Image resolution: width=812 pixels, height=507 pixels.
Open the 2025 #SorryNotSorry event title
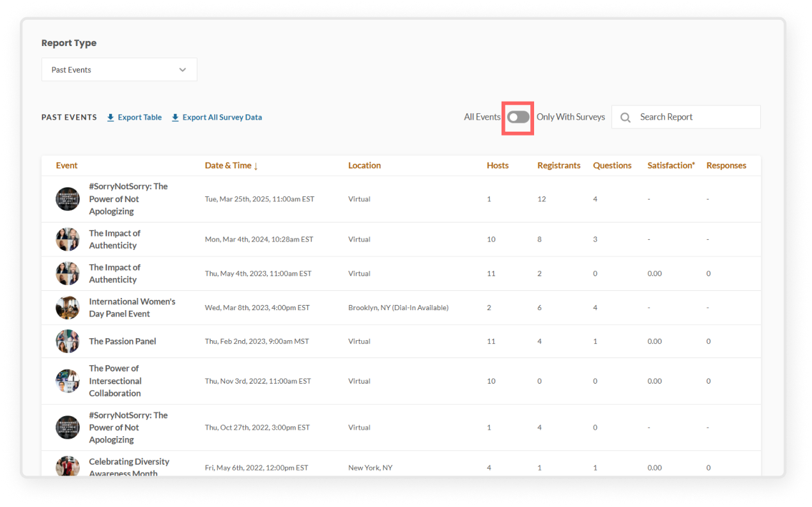[x=128, y=199]
